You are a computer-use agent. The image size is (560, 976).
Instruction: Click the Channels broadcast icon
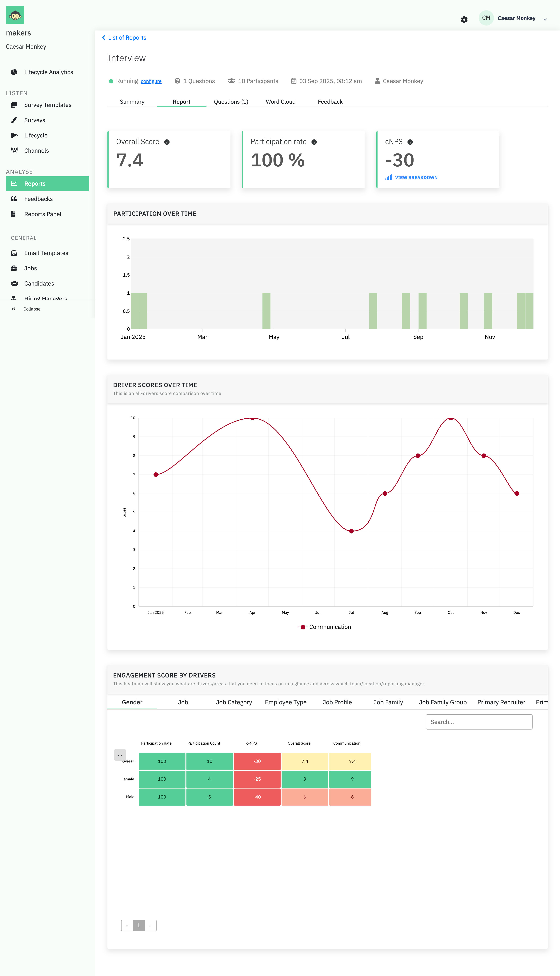coord(14,150)
